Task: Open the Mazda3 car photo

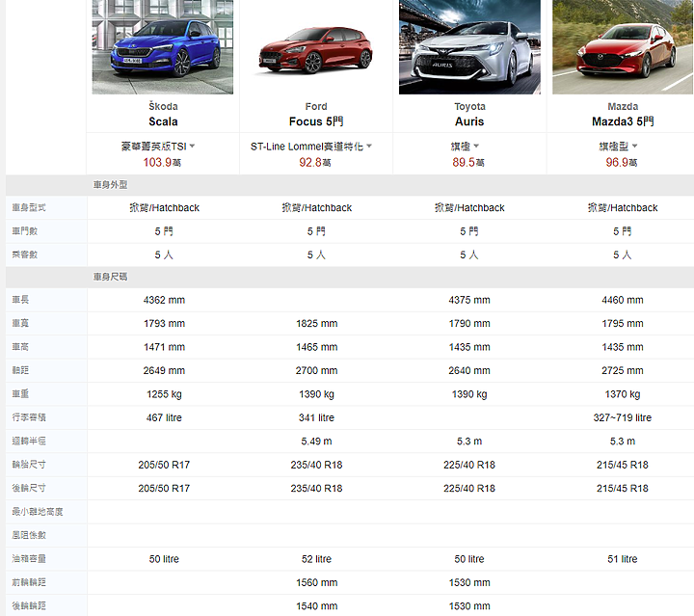Action: pyautogui.click(x=623, y=47)
